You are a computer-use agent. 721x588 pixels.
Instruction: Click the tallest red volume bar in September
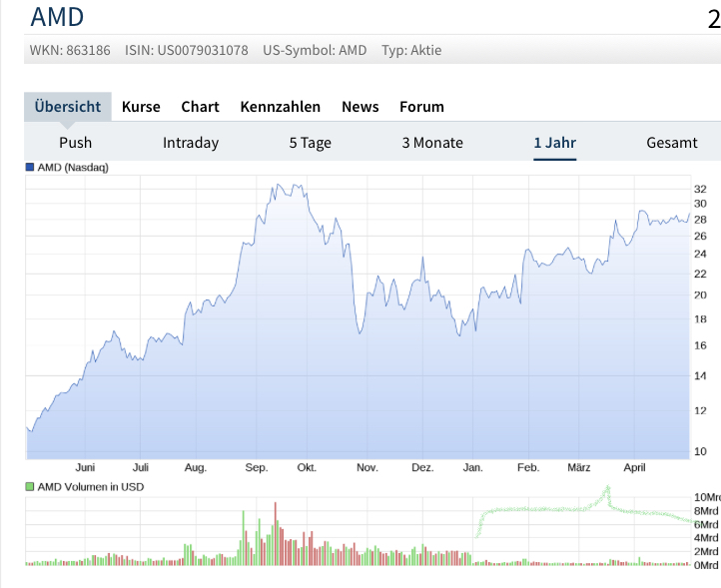click(x=276, y=533)
